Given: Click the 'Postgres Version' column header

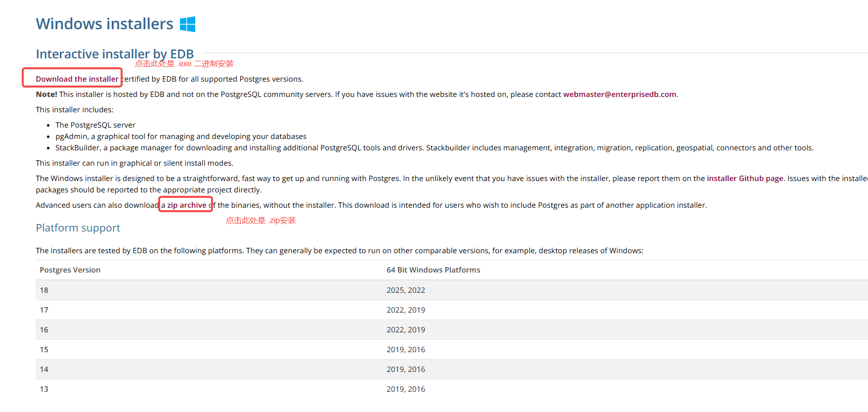Looking at the screenshot, I should point(70,270).
